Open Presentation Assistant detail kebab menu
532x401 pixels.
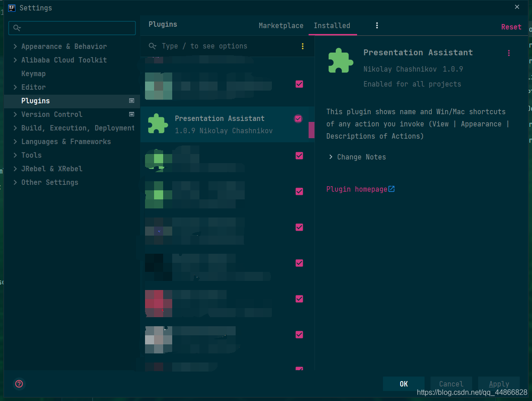pos(508,53)
